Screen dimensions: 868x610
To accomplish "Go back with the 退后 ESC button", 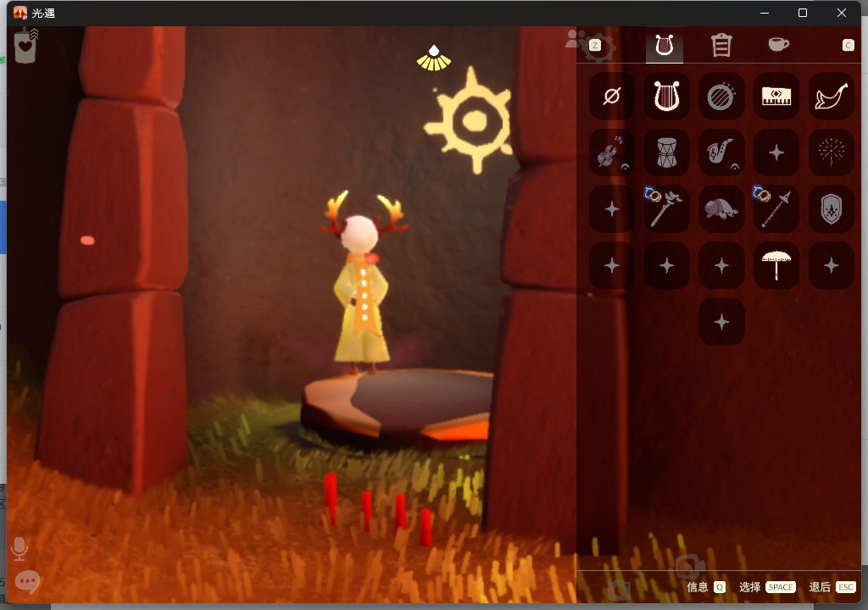I will [832, 587].
